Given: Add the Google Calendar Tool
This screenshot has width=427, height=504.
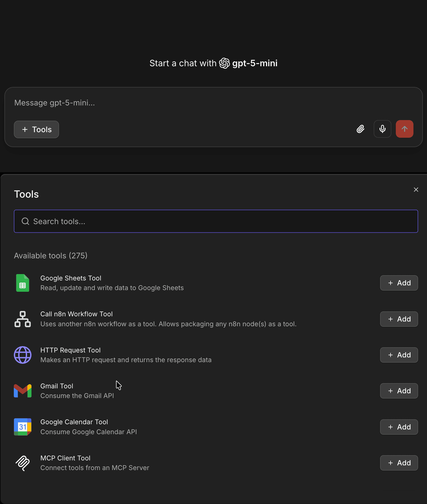Looking at the screenshot, I should pos(399,427).
